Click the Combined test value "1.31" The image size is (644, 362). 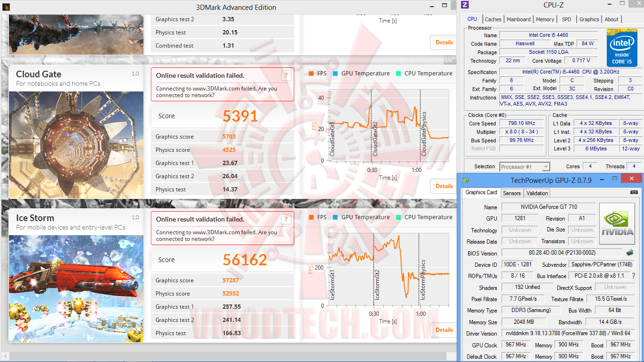228,46
